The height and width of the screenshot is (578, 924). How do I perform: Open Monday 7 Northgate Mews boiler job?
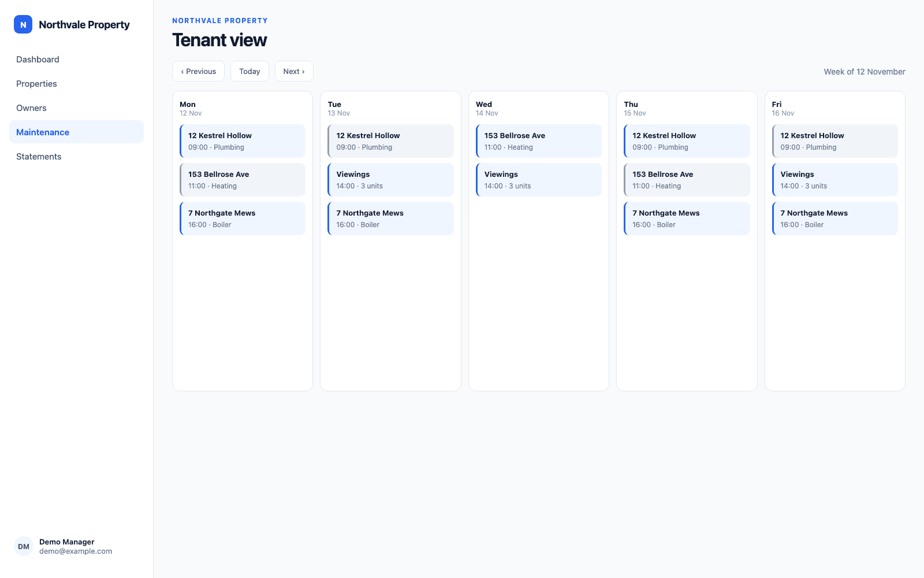(x=243, y=218)
